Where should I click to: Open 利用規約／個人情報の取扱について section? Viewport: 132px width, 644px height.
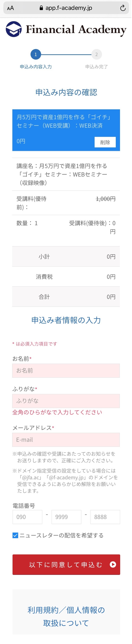tap(66, 616)
